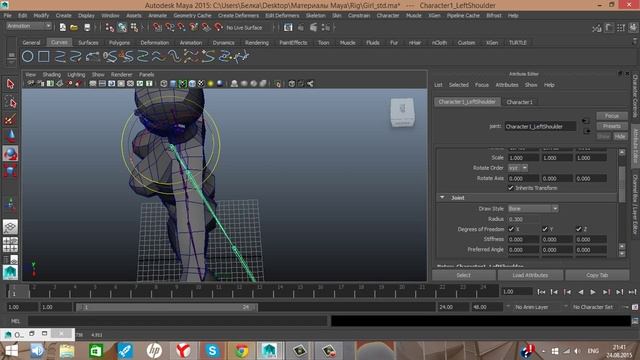Click the Save Scene icon

click(87, 27)
